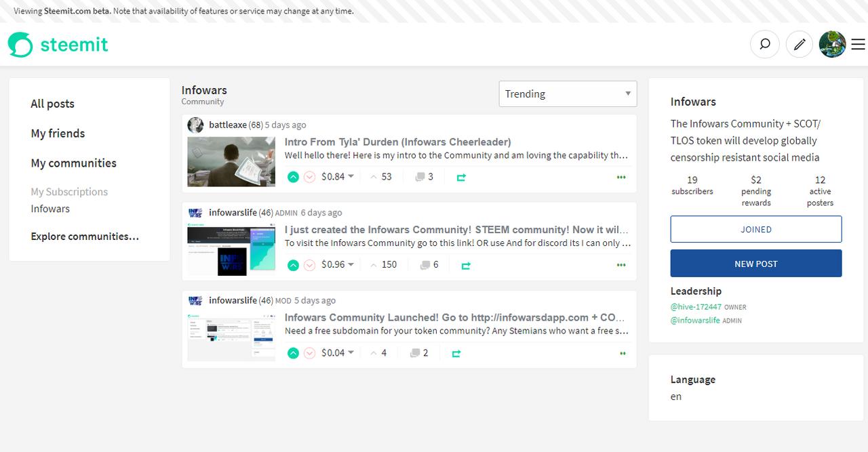Resteem the battleaxe intro post
The image size is (868, 452).
[461, 178]
